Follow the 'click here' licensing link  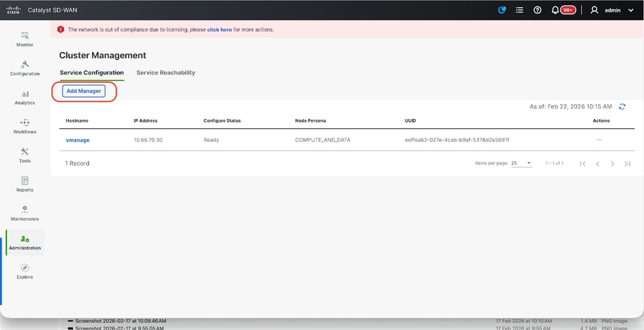click(220, 29)
